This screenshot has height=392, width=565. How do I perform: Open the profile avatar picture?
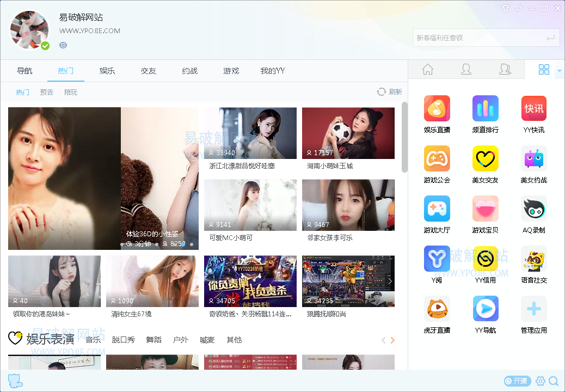29,30
